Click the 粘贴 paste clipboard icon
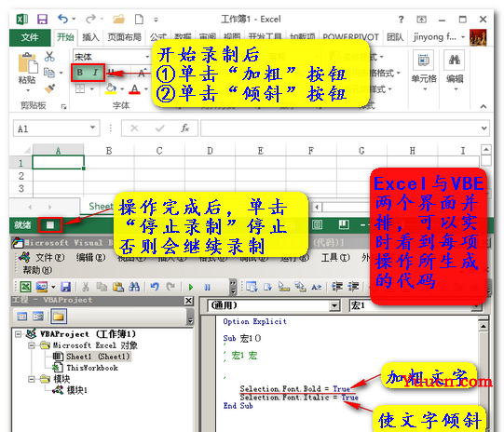This screenshot has width=504, height=432. [x=28, y=62]
